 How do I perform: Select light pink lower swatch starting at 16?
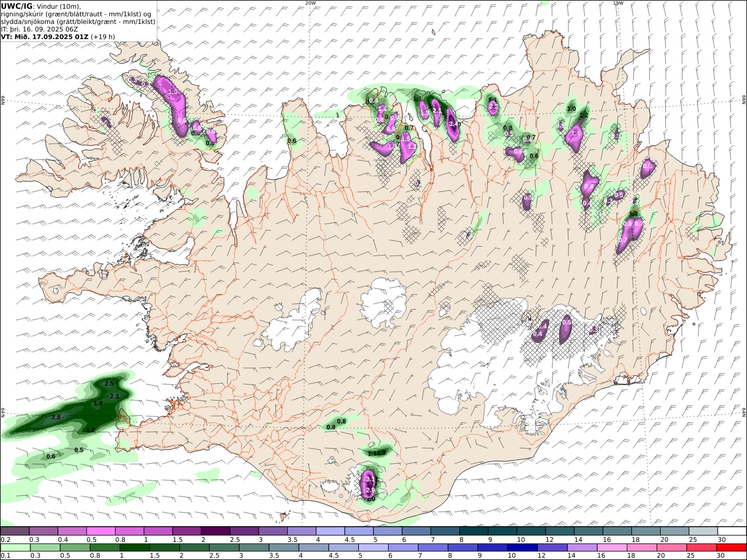(x=612, y=548)
